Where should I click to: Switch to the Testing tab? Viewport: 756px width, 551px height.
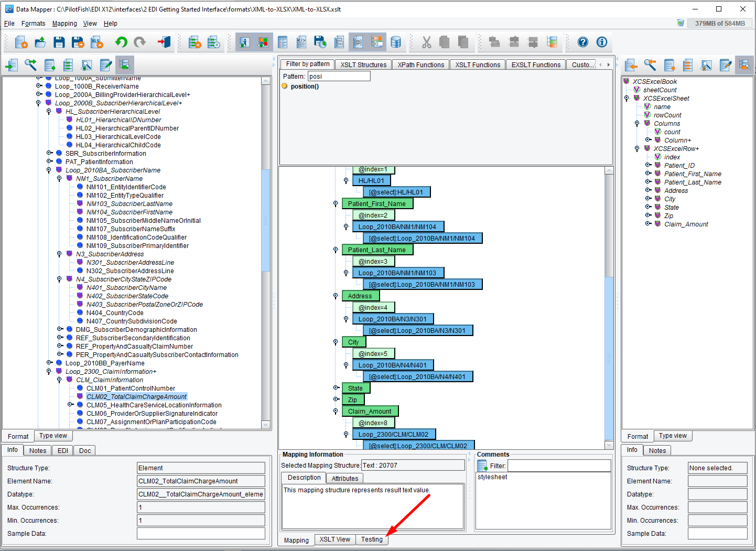(372, 539)
